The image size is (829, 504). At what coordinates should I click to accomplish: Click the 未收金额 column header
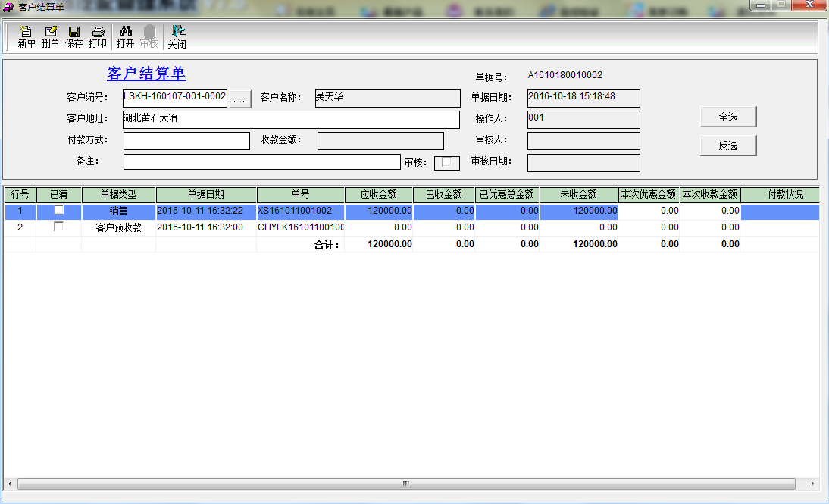point(579,195)
